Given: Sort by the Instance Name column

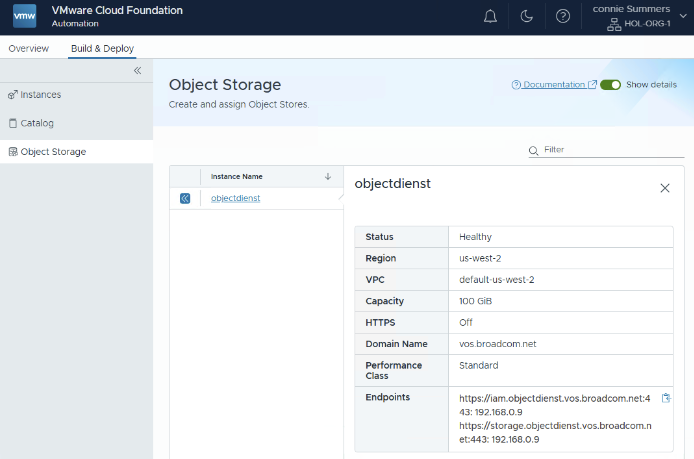Looking at the screenshot, I should coord(236,177).
